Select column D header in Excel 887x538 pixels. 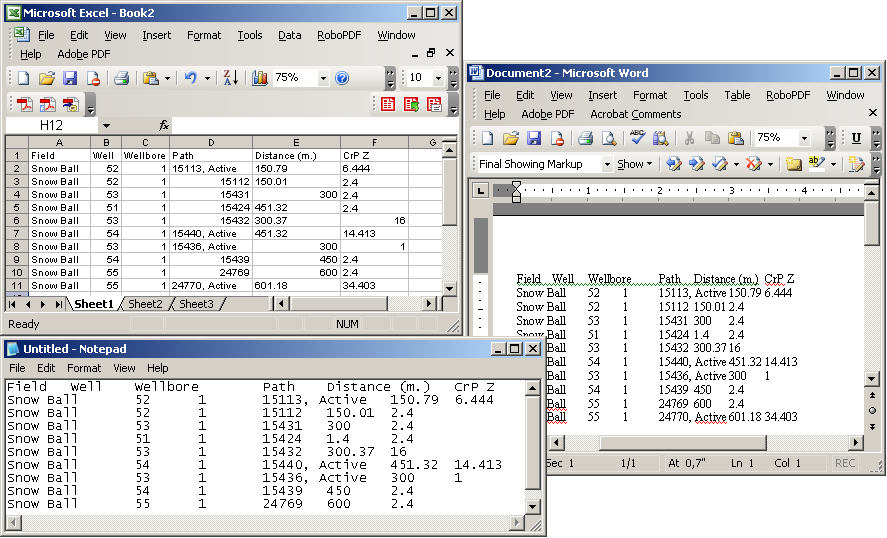click(210, 143)
